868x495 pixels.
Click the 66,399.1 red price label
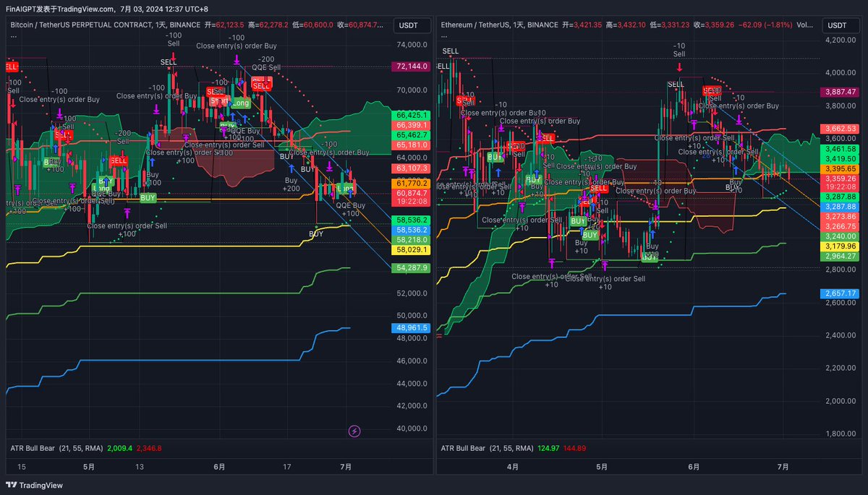[x=411, y=125]
